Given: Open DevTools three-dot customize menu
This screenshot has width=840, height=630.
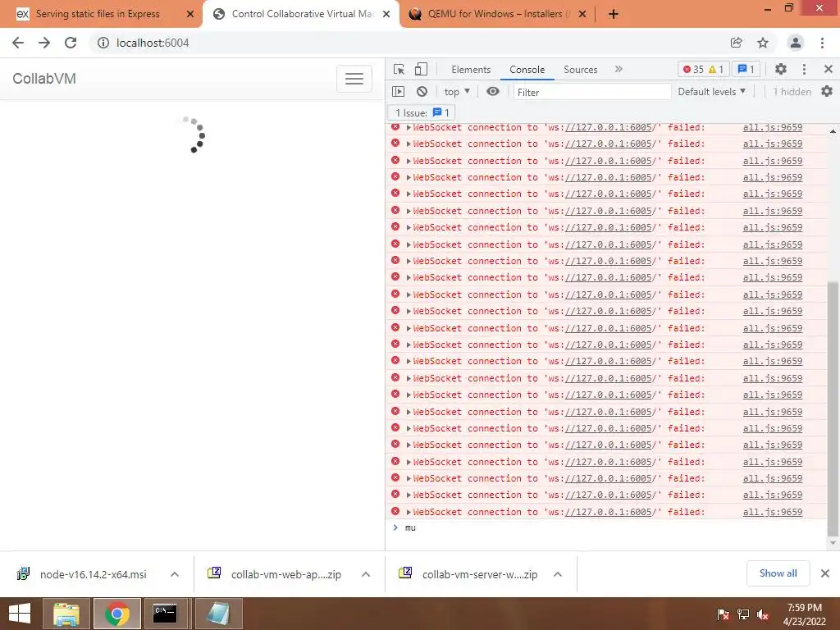Looking at the screenshot, I should click(804, 69).
